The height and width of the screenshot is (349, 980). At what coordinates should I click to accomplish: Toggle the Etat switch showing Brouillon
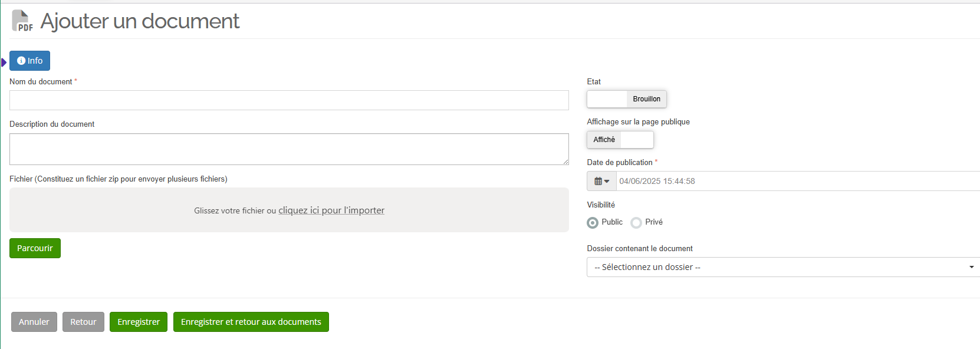point(627,99)
